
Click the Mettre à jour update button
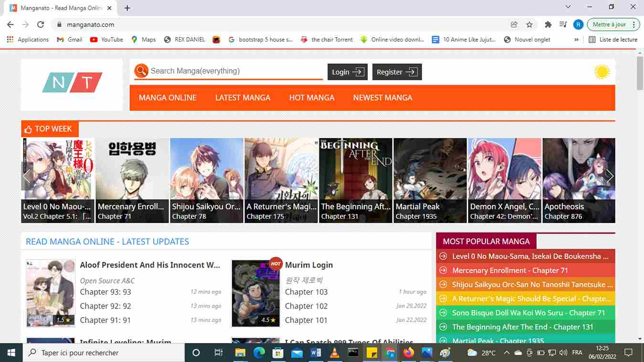point(613,24)
